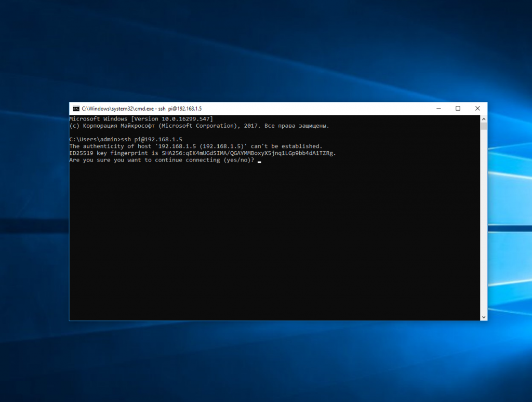This screenshot has width=532, height=402.
Task: Click the typed 'ssh pi@192.168.1.5' command
Action: coord(152,140)
